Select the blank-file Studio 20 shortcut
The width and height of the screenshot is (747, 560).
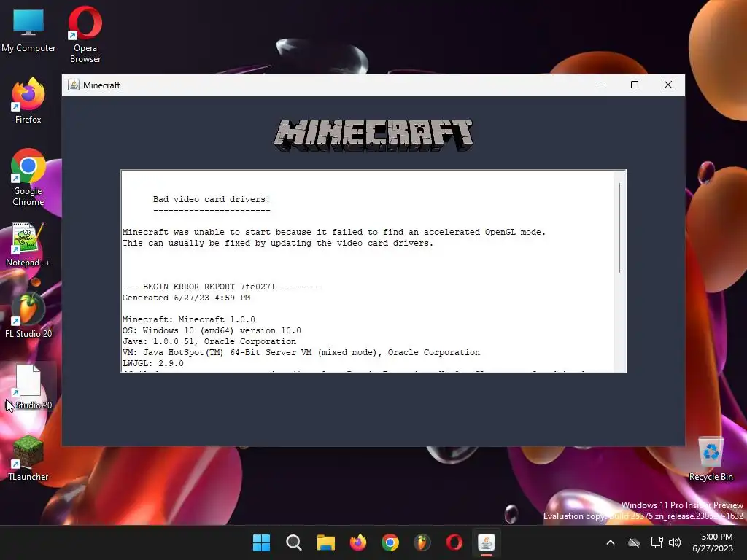pos(28,386)
